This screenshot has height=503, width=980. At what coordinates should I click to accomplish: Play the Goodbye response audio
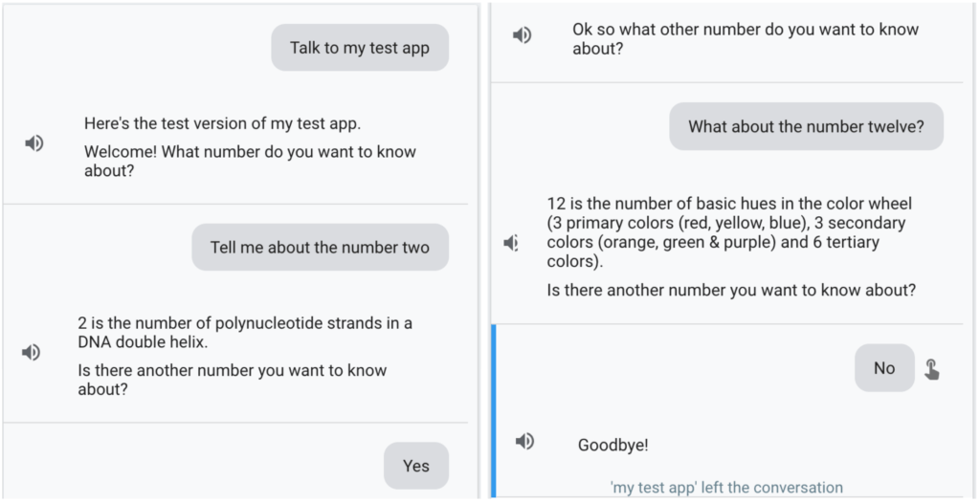pos(523,441)
